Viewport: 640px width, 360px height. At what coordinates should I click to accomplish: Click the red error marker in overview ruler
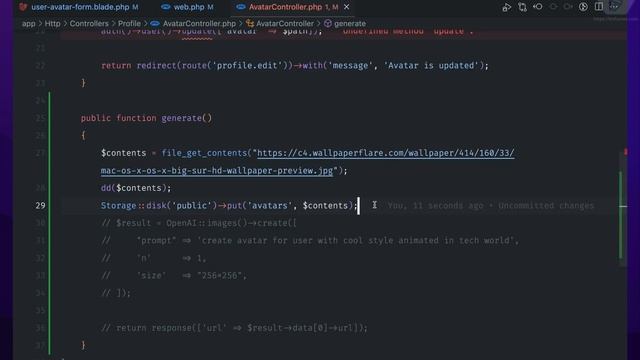click(626, 152)
